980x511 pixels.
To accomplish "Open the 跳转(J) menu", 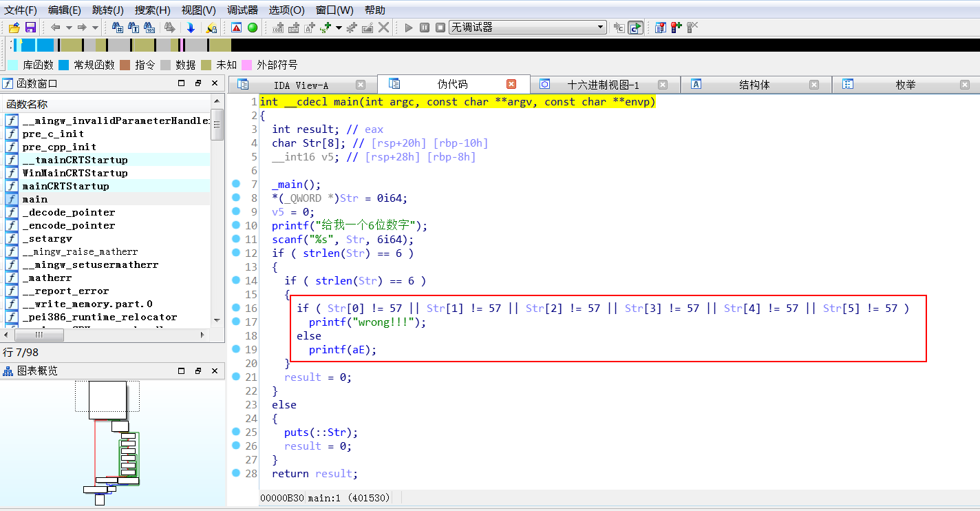I will [107, 10].
